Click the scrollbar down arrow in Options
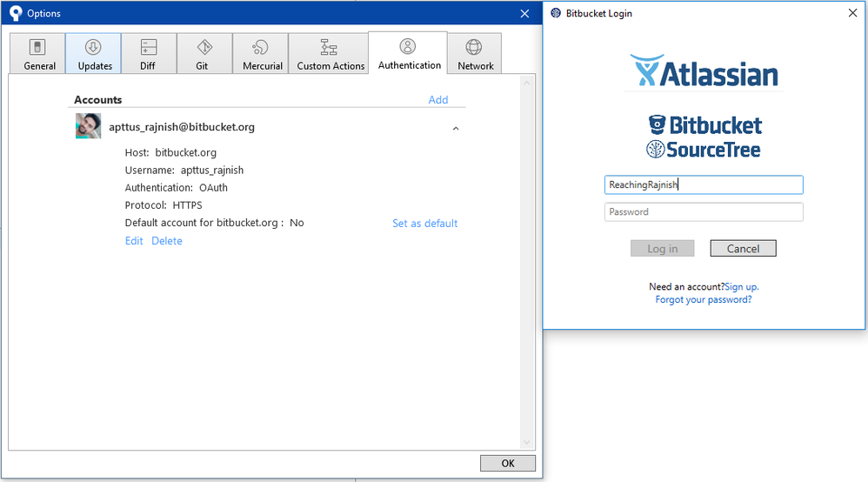The width and height of the screenshot is (868, 482). [x=526, y=442]
